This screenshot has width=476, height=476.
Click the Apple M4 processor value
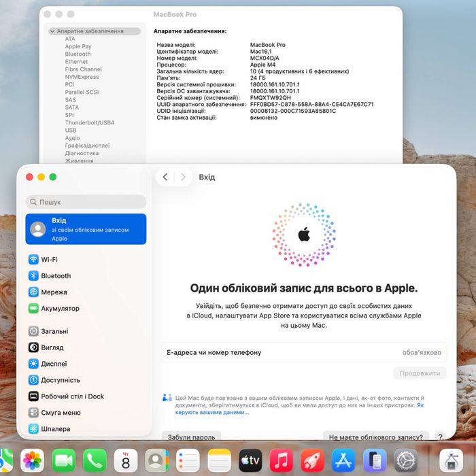pyautogui.click(x=262, y=65)
